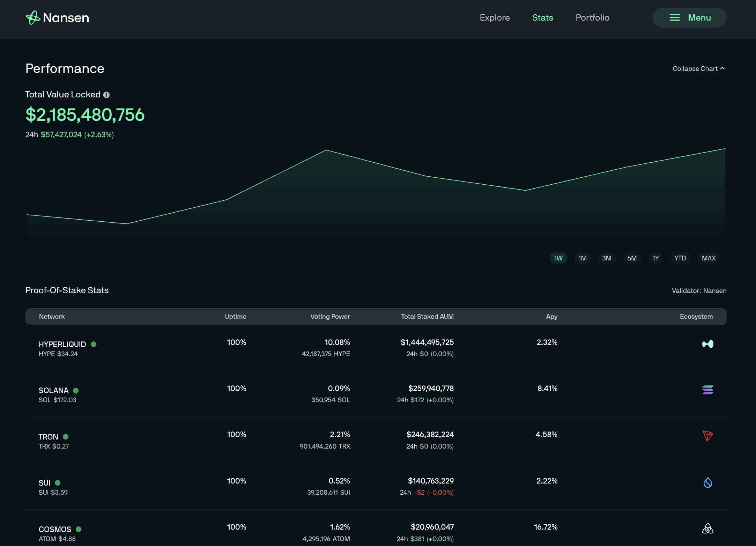Sort by the Uptime column header
Viewport: 756px width, 546px height.
pyautogui.click(x=235, y=316)
